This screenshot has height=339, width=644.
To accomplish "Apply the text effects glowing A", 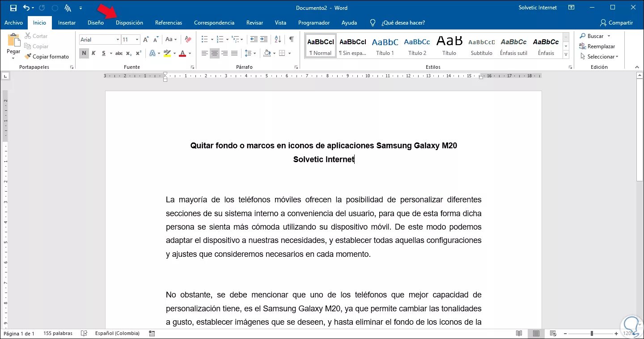I will tap(152, 53).
